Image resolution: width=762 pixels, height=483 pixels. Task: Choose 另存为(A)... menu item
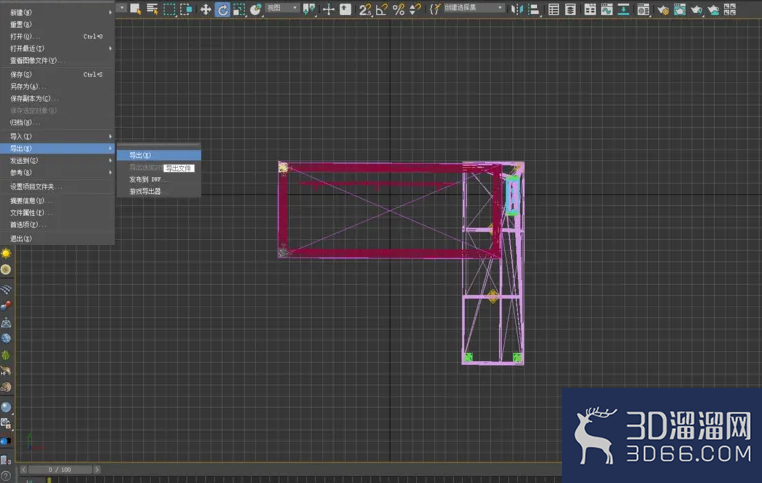click(57, 86)
